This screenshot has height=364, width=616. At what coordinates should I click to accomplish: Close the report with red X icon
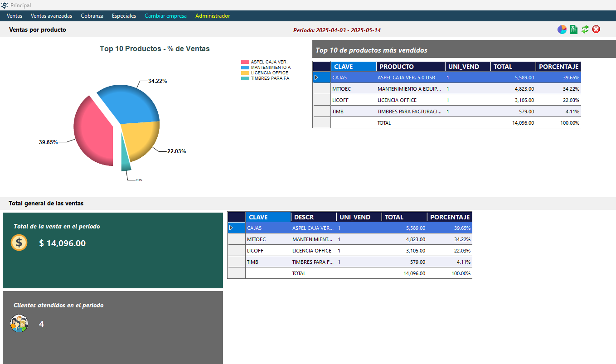click(597, 29)
